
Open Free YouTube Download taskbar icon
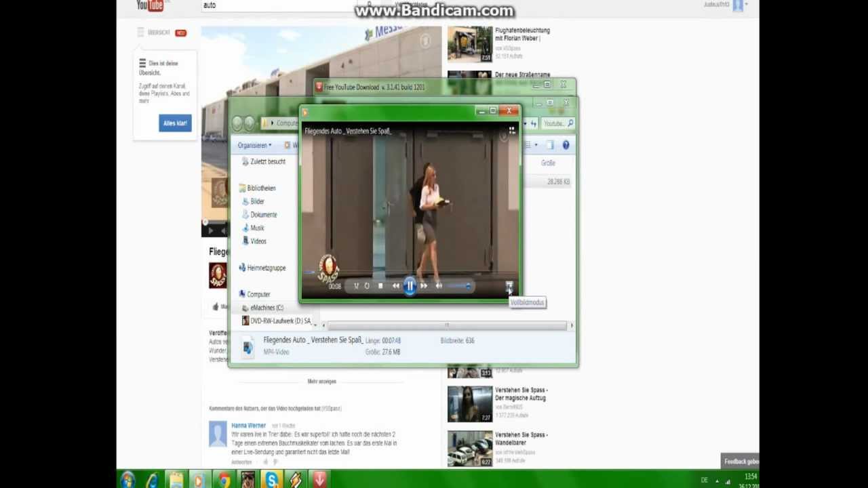[x=319, y=480]
